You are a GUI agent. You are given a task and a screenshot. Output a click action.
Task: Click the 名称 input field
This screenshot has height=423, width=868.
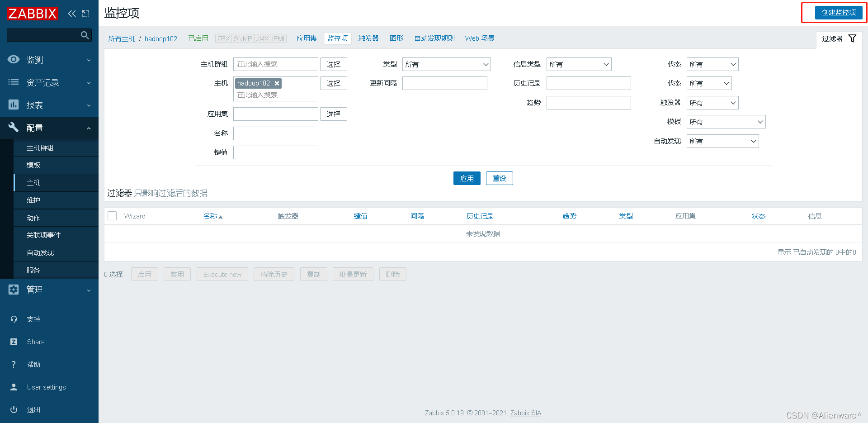coord(276,133)
